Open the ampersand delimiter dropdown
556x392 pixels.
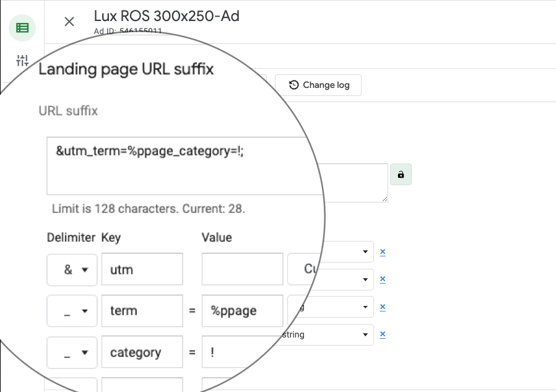72,269
